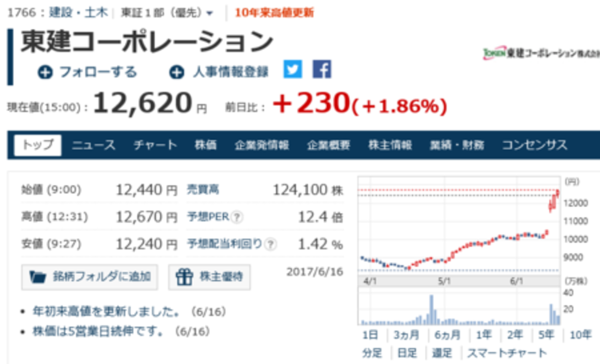
Task: Switch to the コンセンサス tab
Action: [534, 145]
